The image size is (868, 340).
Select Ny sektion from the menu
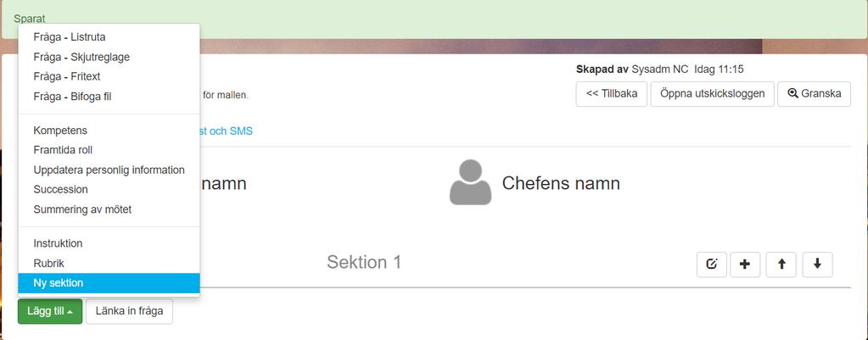pyautogui.click(x=109, y=283)
